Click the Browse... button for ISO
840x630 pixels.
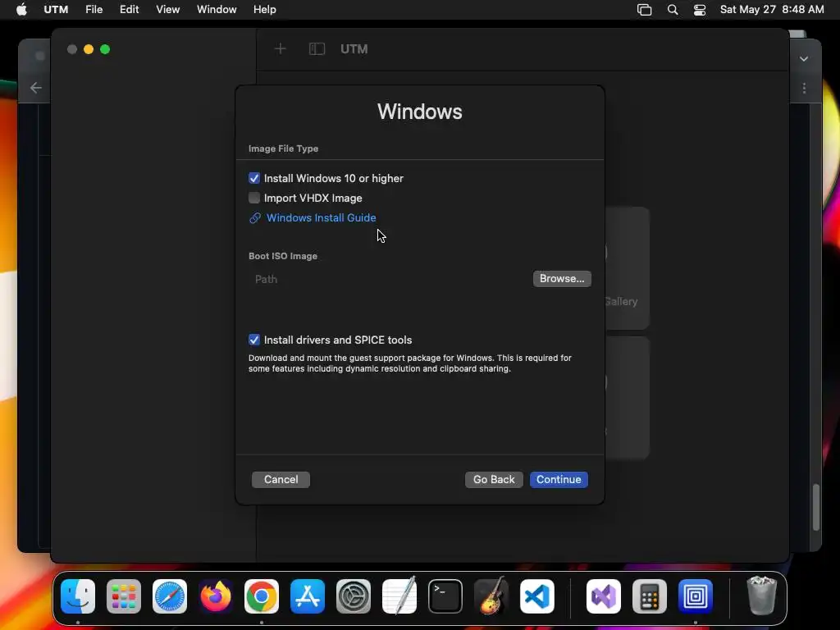561,279
